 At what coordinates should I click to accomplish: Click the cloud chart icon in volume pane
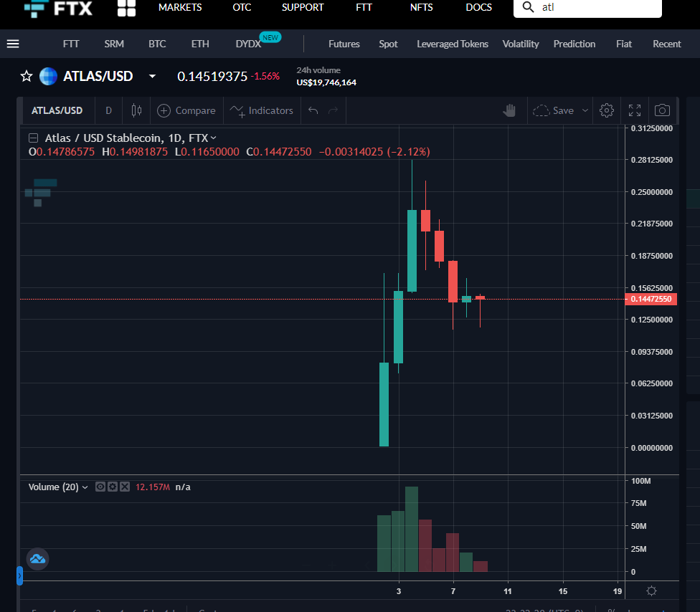pyautogui.click(x=37, y=559)
